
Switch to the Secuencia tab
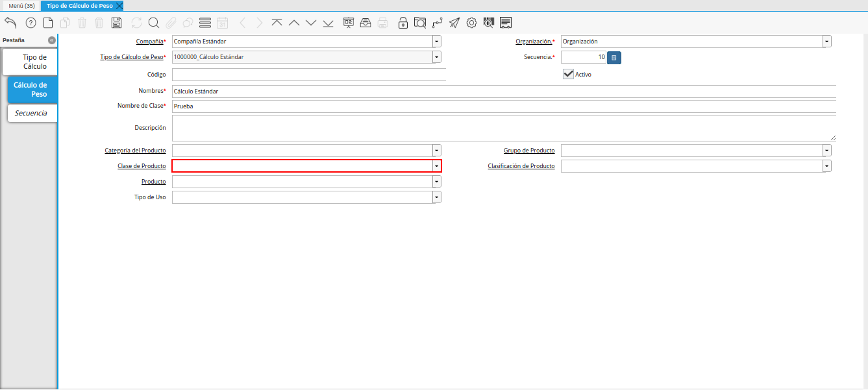point(31,113)
